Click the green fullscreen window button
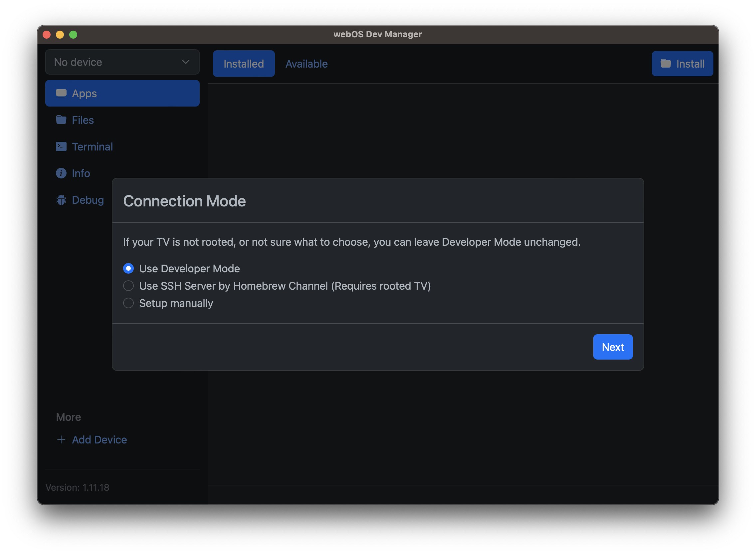This screenshot has height=554, width=756. click(73, 35)
